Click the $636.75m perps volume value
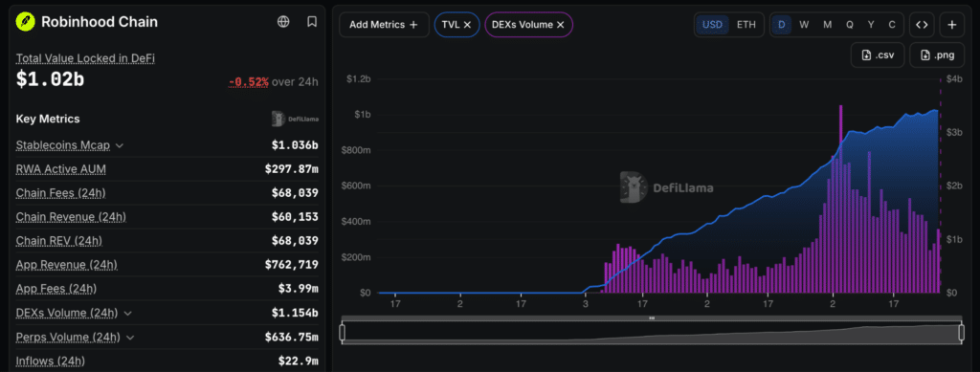 pos(292,337)
